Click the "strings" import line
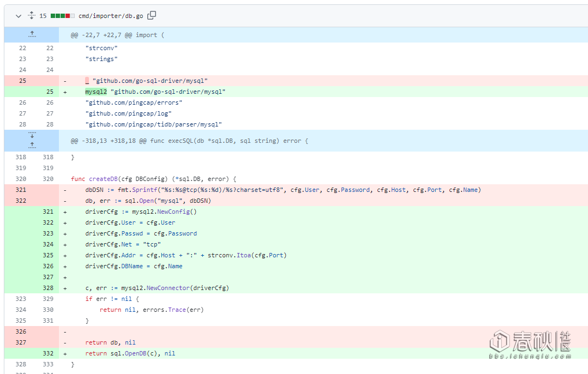The image size is (588, 374). coord(101,59)
